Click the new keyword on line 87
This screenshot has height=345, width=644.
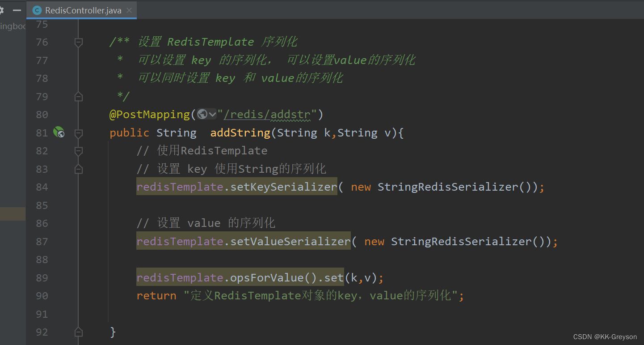374,242
